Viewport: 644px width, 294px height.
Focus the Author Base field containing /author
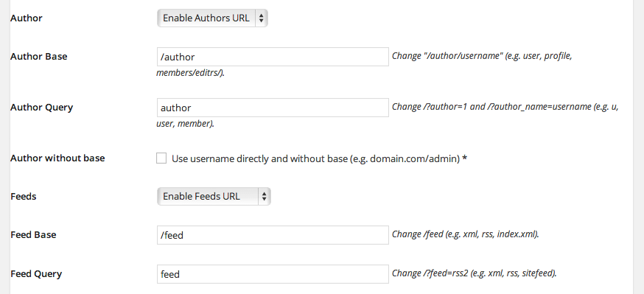[x=273, y=57]
